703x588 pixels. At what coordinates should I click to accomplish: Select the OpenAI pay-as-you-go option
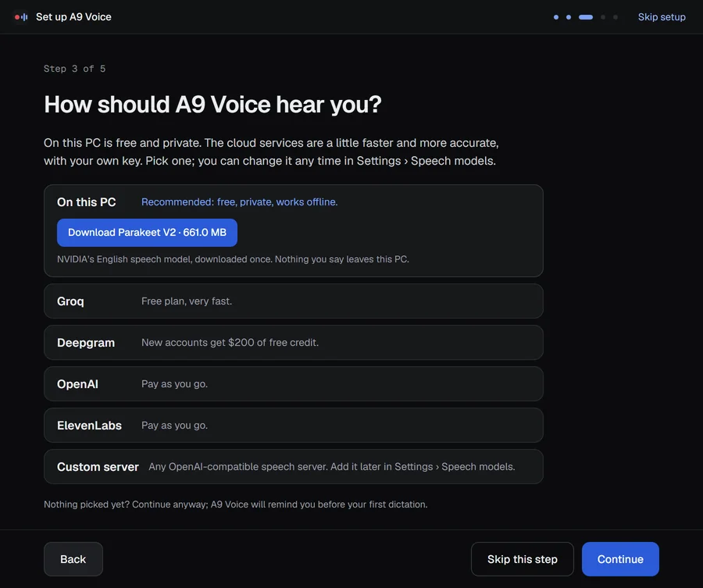[294, 384]
